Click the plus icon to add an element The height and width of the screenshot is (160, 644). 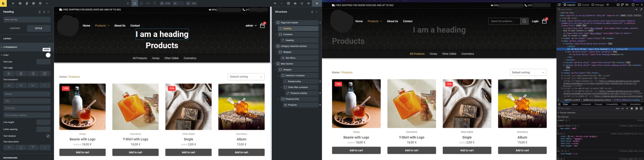click(x=47, y=3)
